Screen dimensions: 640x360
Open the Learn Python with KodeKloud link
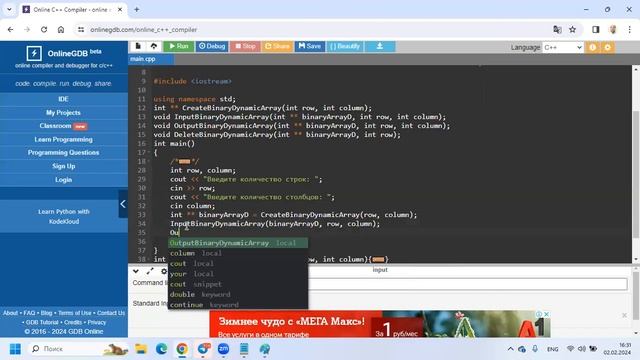pos(64,216)
